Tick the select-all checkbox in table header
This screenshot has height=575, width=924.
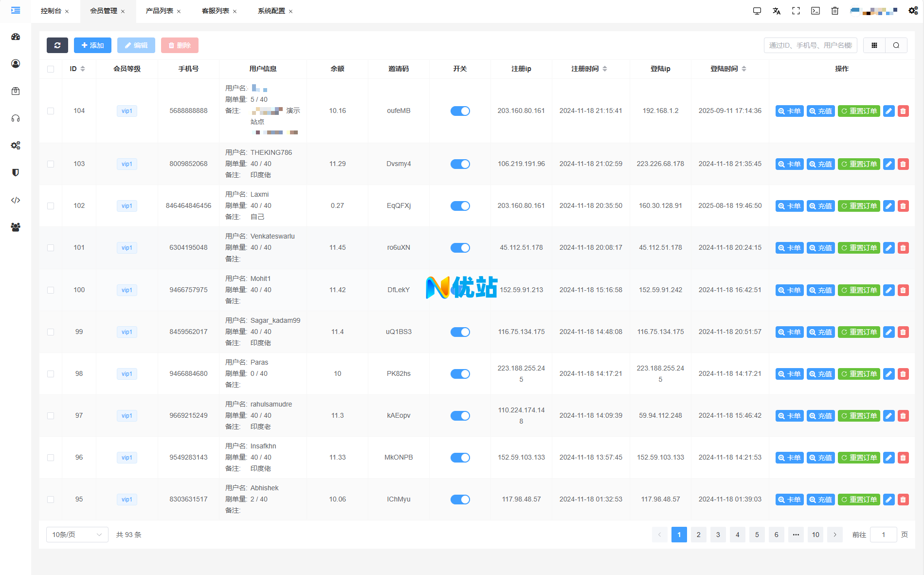pyautogui.click(x=51, y=69)
